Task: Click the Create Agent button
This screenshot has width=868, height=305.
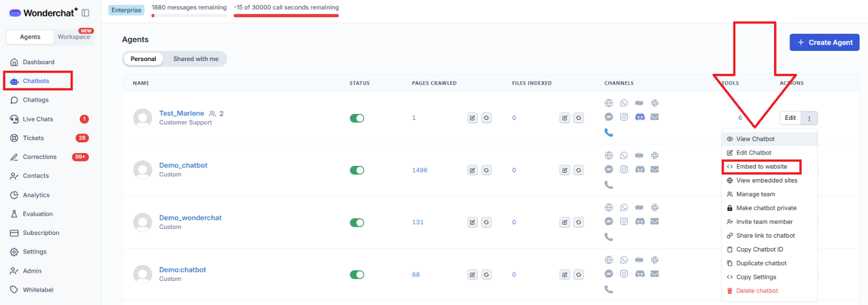Action: coord(824,42)
